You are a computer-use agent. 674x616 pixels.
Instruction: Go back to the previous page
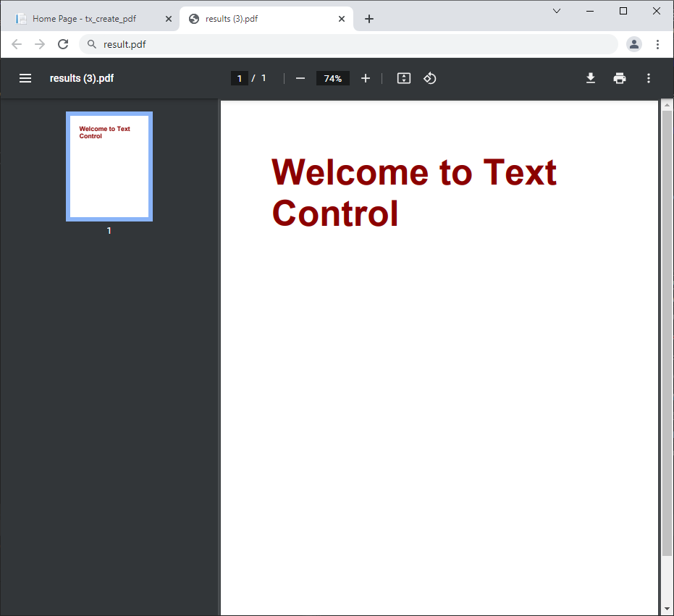click(x=17, y=44)
